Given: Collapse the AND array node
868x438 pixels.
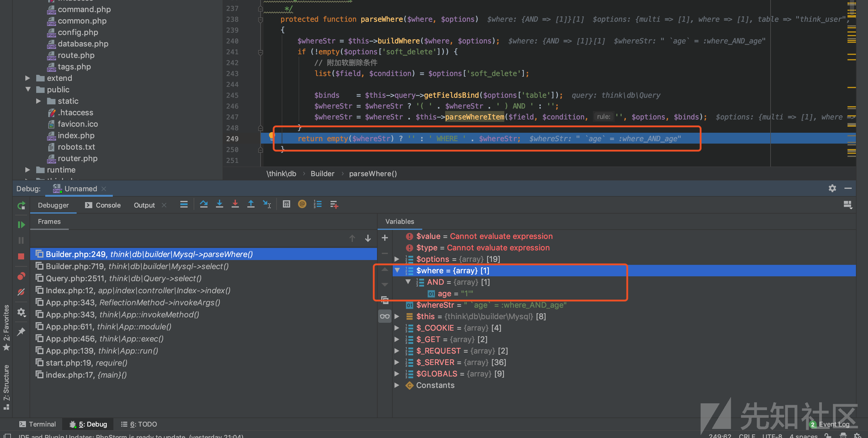Looking at the screenshot, I should tap(408, 282).
